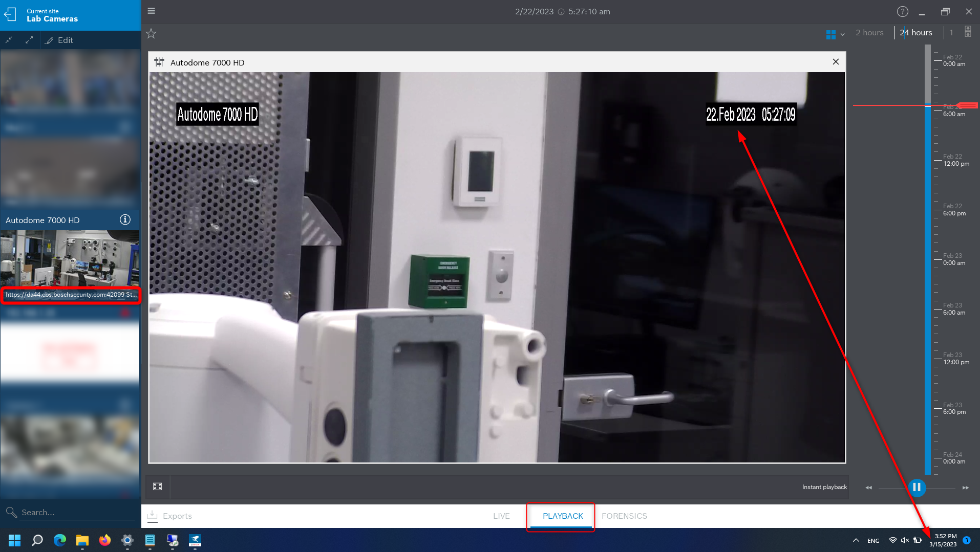980x552 pixels.
Task: Show info for Autodome 7000 HD
Action: click(125, 219)
